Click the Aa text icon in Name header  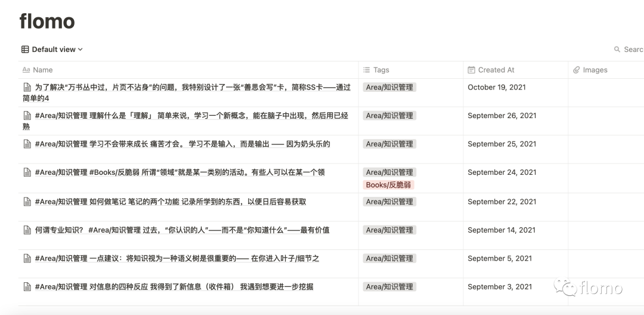[26, 70]
